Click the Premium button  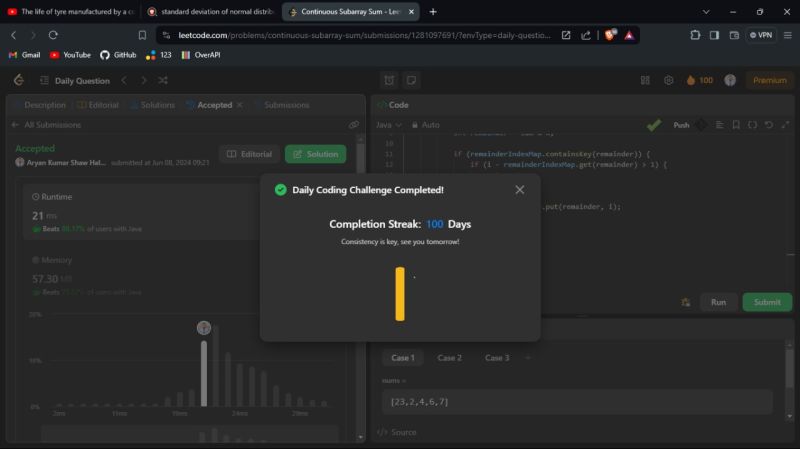[x=769, y=80]
